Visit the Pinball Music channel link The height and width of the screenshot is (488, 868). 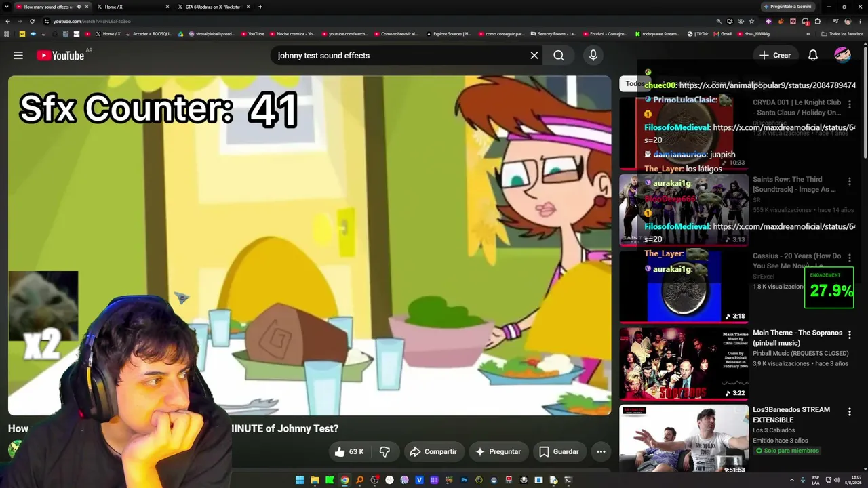coord(800,354)
